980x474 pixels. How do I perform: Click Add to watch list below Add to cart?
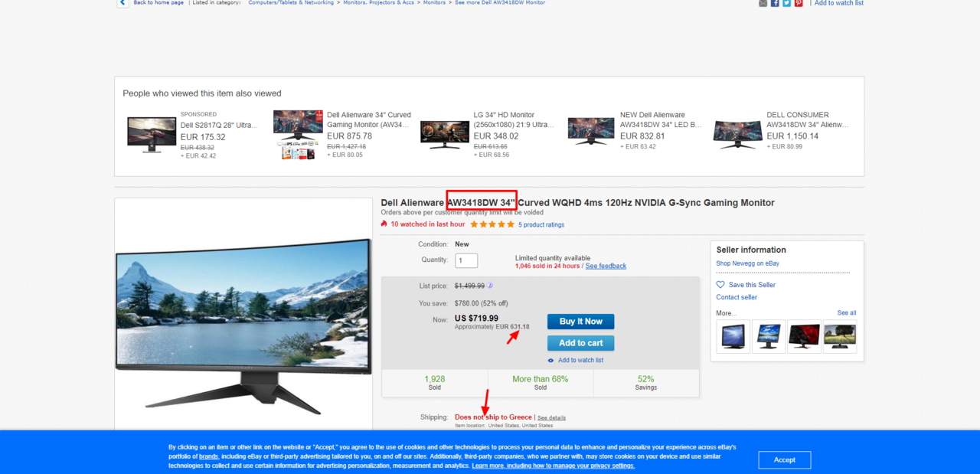tap(580, 360)
